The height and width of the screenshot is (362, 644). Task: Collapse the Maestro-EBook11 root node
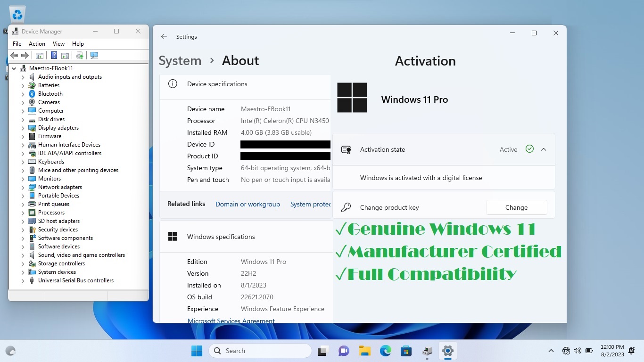(x=14, y=68)
